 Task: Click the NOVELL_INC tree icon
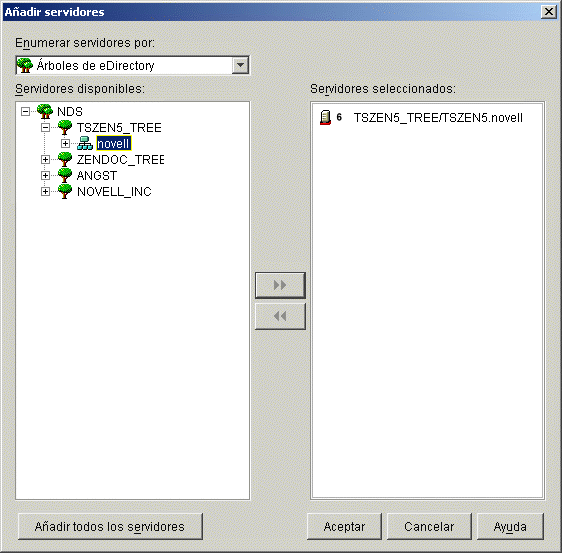pyautogui.click(x=65, y=192)
